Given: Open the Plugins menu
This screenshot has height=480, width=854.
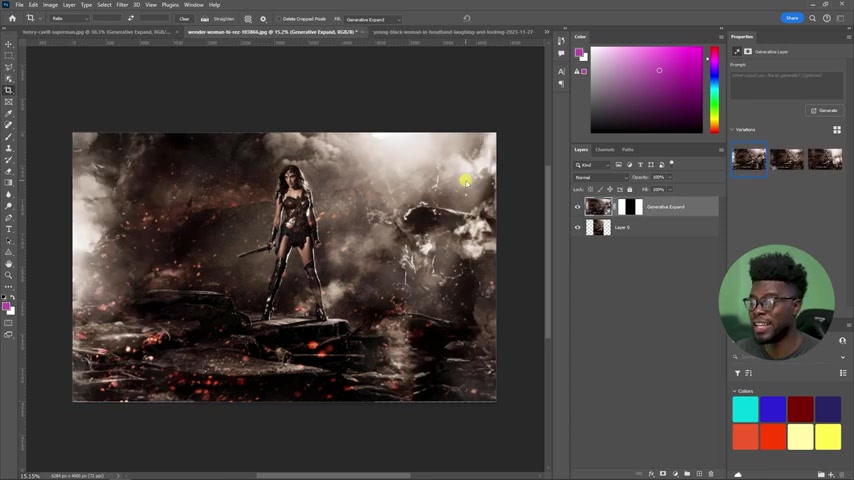Looking at the screenshot, I should pyautogui.click(x=170, y=5).
